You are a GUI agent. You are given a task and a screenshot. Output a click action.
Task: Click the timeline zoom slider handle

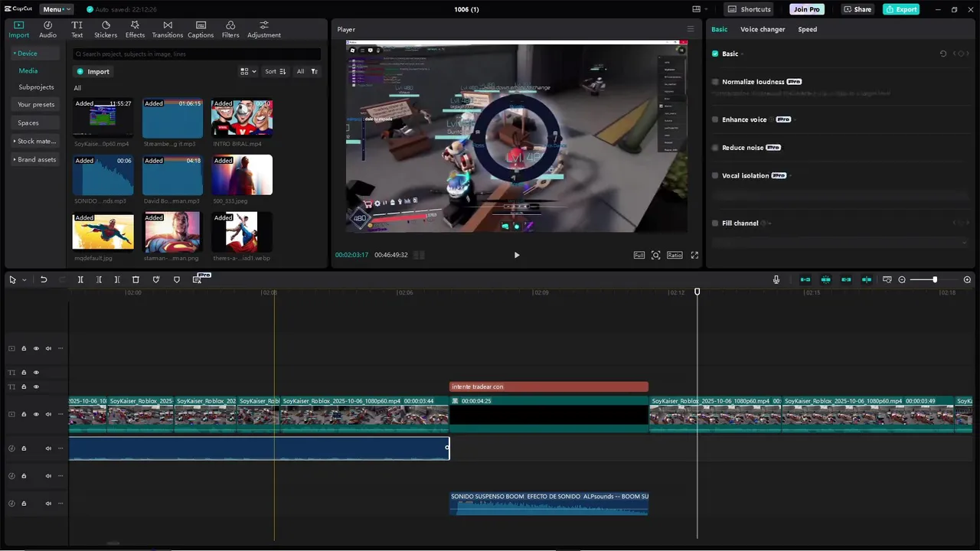click(x=935, y=279)
